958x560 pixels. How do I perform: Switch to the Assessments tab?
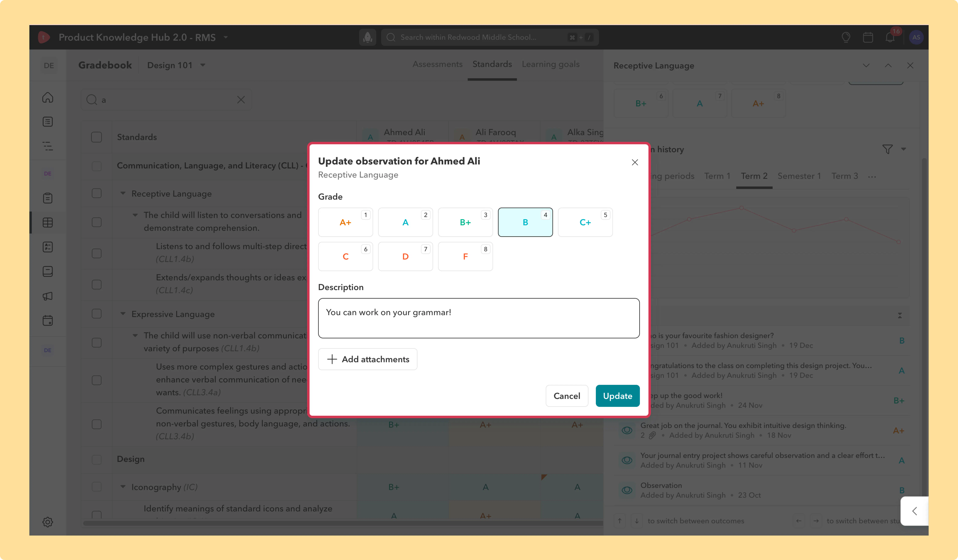(438, 64)
